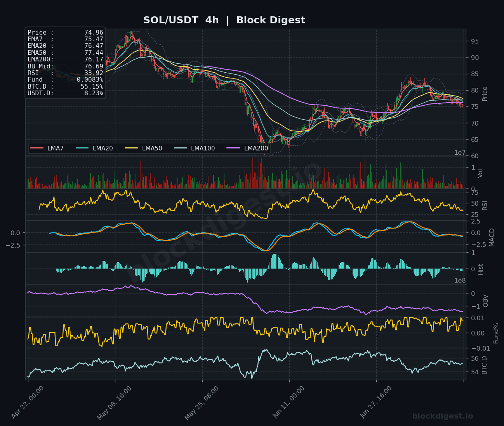The image size is (504, 426).
Task: Click the May 08, 16:00 date label
Action: coord(115,403)
